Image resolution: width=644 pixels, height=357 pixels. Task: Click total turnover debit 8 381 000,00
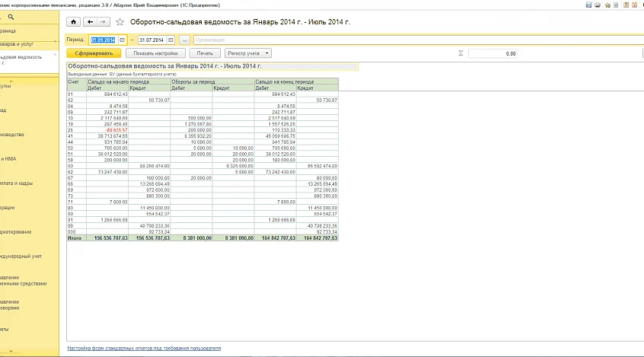point(198,237)
